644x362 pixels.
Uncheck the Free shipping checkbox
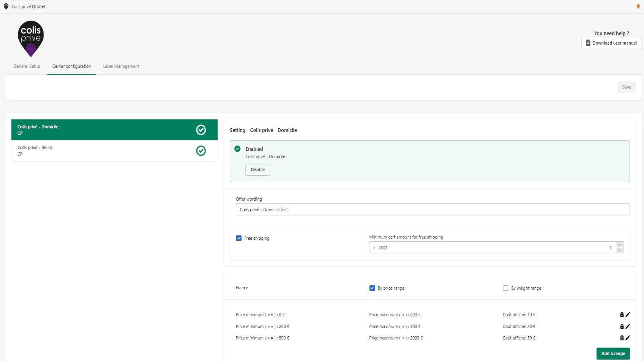click(x=239, y=238)
